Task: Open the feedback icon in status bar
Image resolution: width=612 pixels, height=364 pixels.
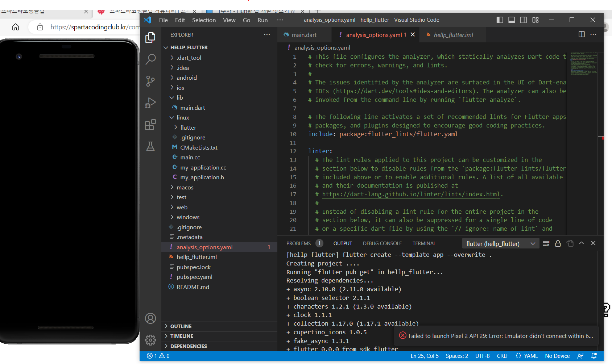Action: (580, 356)
